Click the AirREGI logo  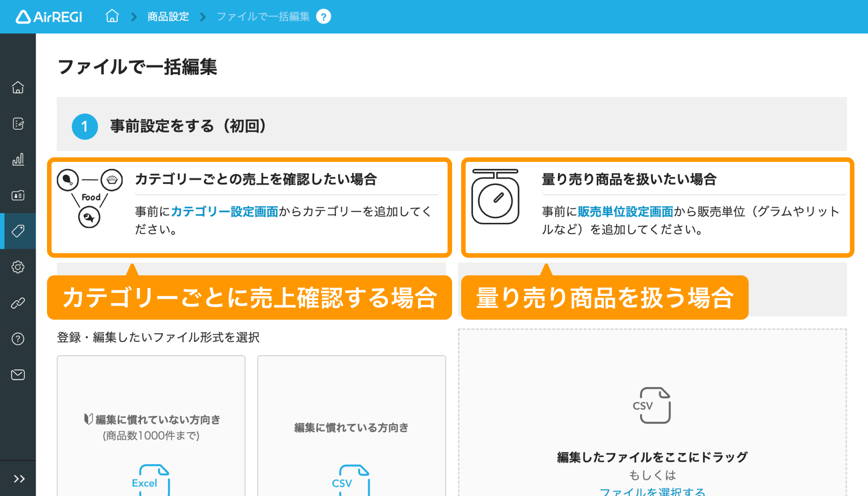(x=48, y=16)
